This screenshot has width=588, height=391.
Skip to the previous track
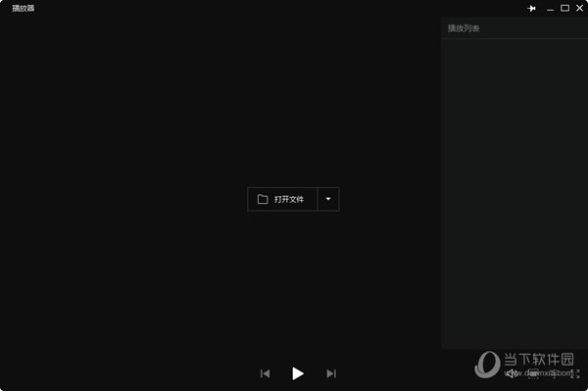[x=266, y=373]
